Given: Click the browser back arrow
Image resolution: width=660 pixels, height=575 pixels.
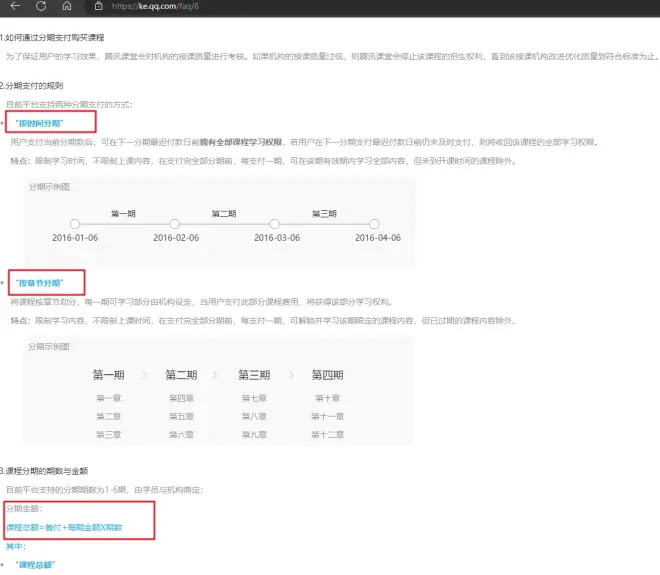Looking at the screenshot, I should (13, 6).
